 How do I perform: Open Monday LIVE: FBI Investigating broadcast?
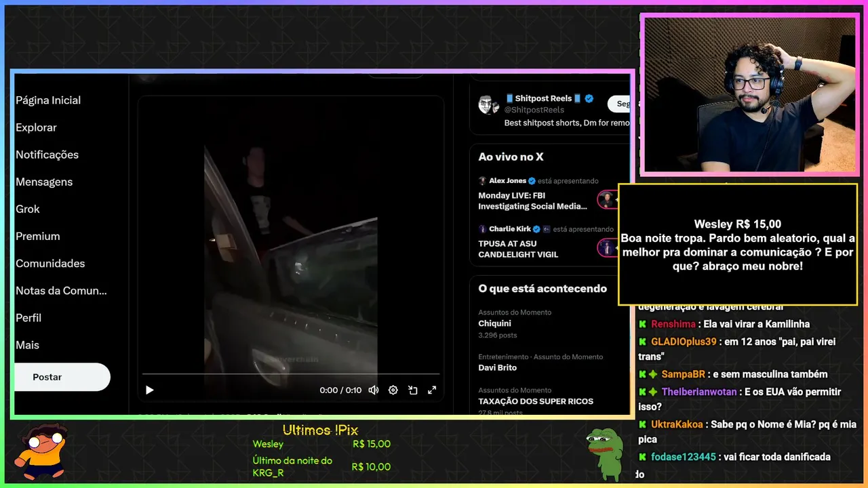tap(532, 201)
